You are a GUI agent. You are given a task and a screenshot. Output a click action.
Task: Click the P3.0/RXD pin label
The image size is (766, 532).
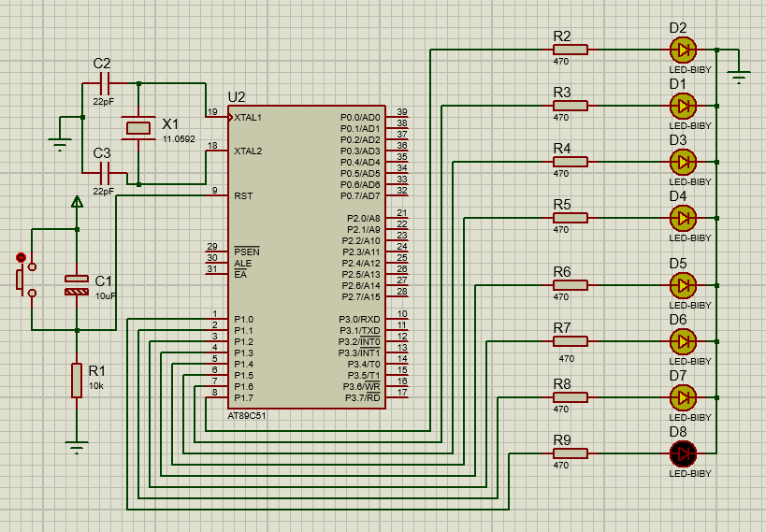[x=359, y=320]
